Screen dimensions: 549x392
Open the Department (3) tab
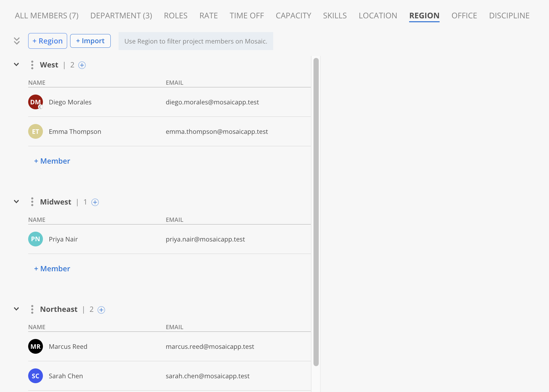tap(121, 16)
